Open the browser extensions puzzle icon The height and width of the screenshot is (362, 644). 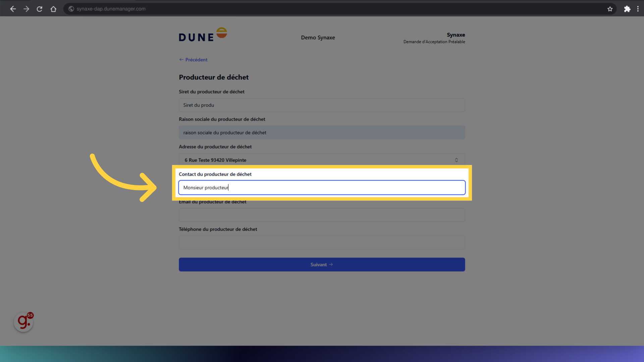[x=627, y=9]
